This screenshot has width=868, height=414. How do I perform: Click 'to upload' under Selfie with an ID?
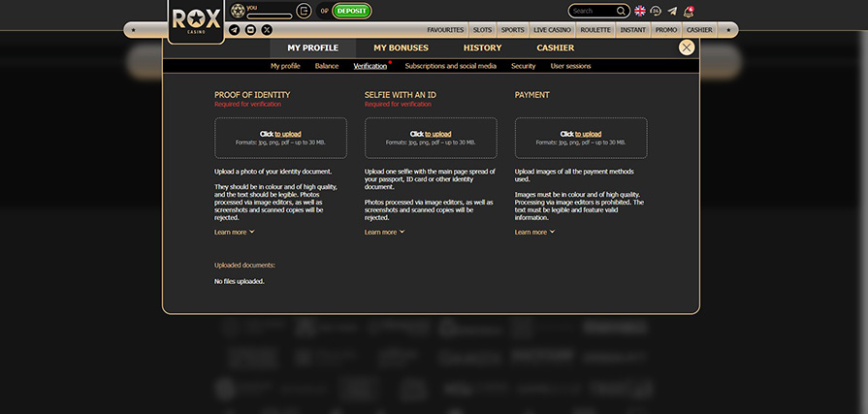(x=437, y=134)
